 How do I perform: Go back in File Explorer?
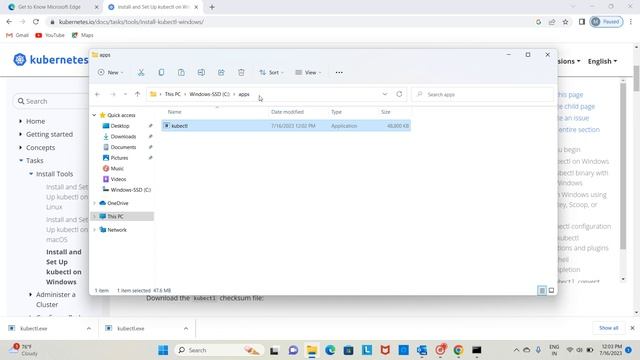pos(98,94)
